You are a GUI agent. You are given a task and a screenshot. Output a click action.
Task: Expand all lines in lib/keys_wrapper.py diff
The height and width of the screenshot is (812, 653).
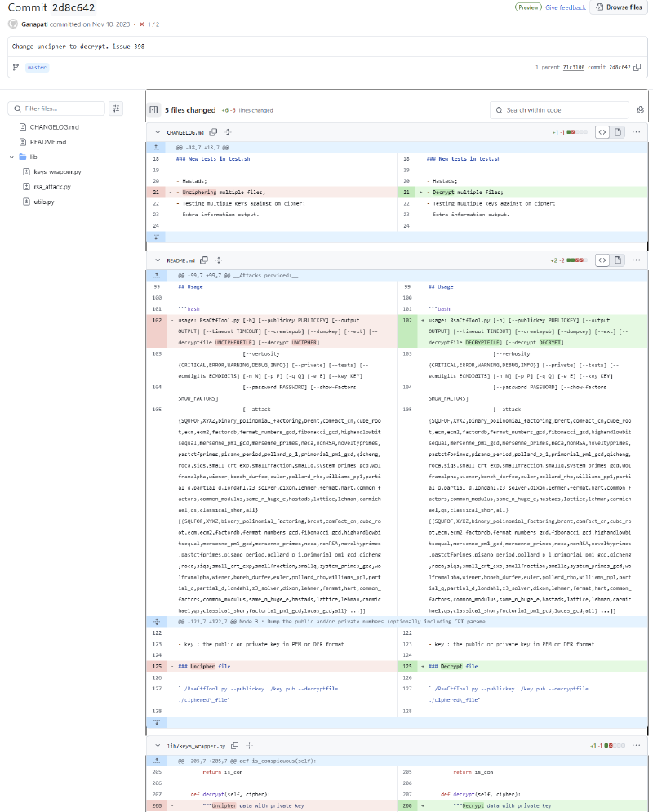[249, 745]
